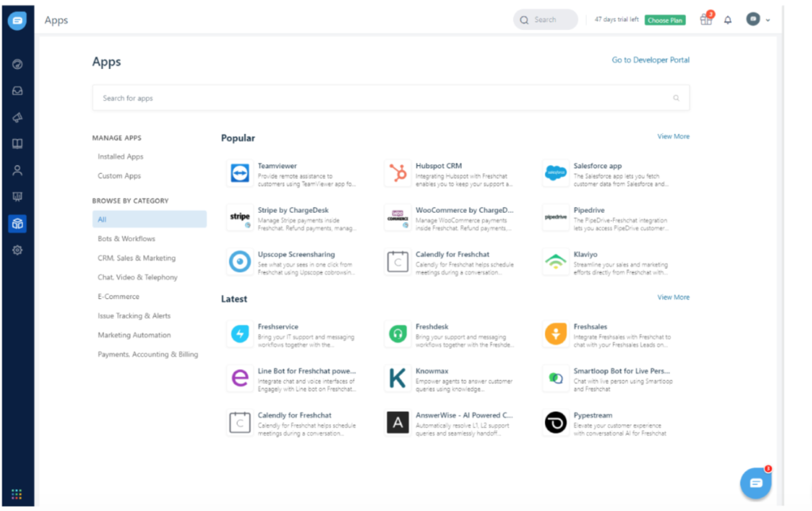
Task: Open the notifications bell icon
Action: pos(728,20)
